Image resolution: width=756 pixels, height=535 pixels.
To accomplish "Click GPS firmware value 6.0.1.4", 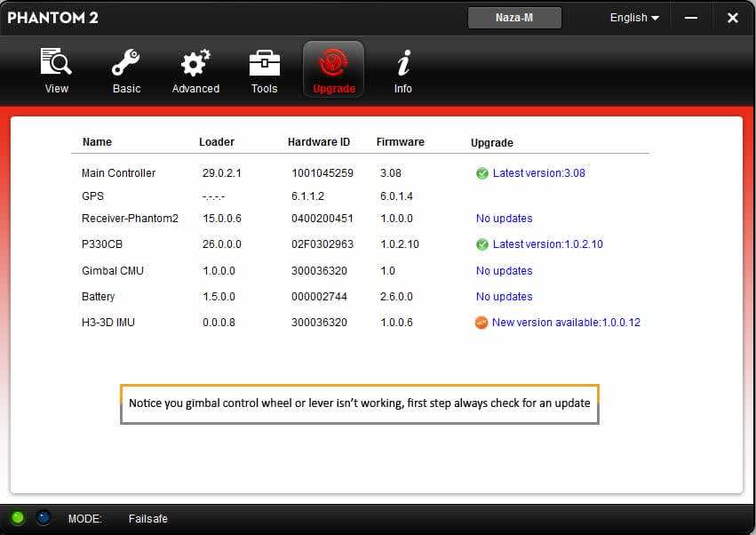I will (396, 196).
